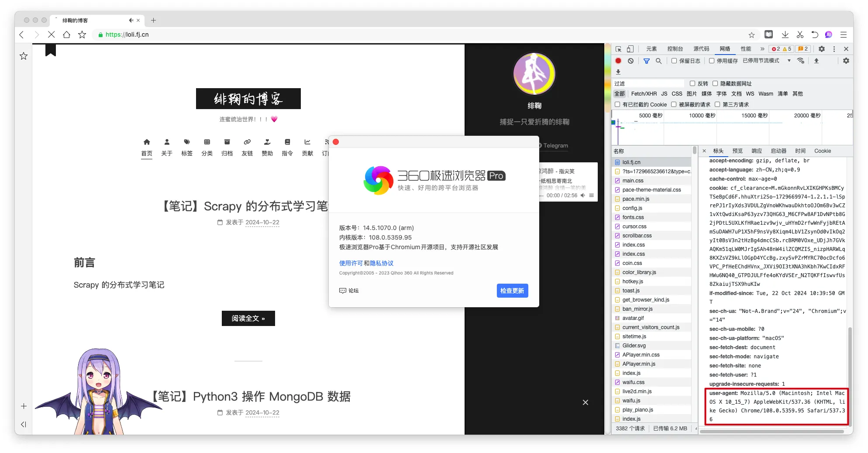Clear the network log

(x=630, y=61)
